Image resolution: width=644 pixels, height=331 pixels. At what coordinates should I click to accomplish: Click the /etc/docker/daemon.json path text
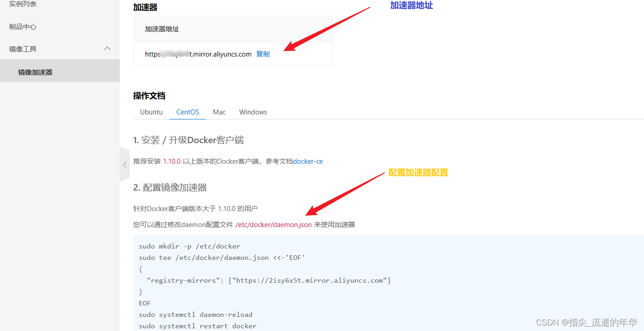click(x=273, y=225)
